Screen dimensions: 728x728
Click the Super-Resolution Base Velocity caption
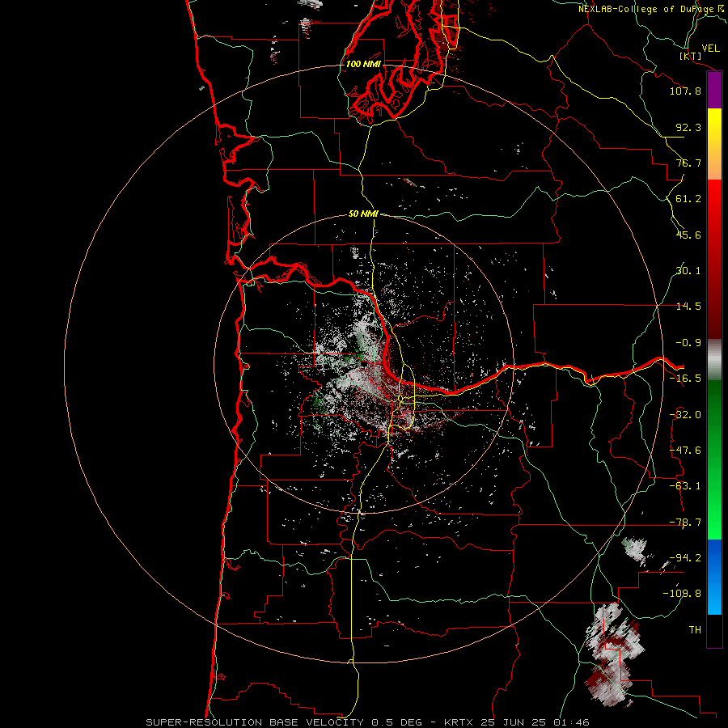367,722
